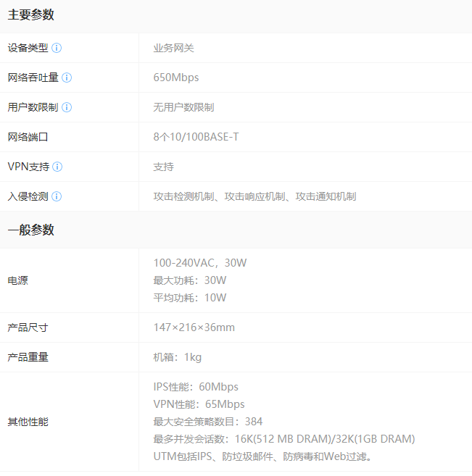472x476 pixels.
Task: Show the tooltip icon beside VPN支持
Action: [x=57, y=167]
